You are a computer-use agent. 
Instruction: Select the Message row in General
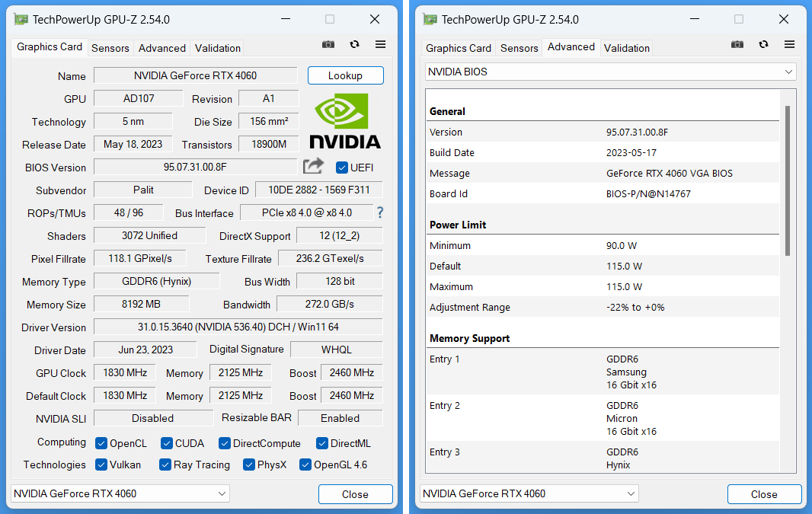pos(603,174)
